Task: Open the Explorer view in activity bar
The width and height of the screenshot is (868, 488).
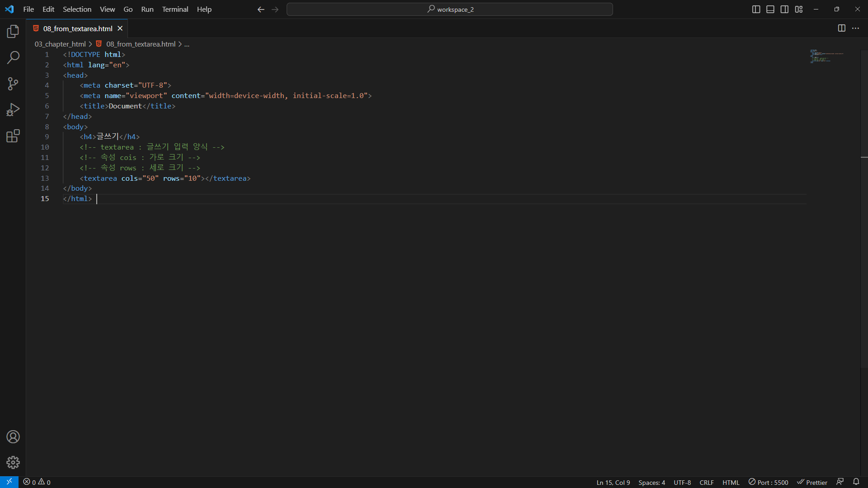Action: (x=13, y=31)
